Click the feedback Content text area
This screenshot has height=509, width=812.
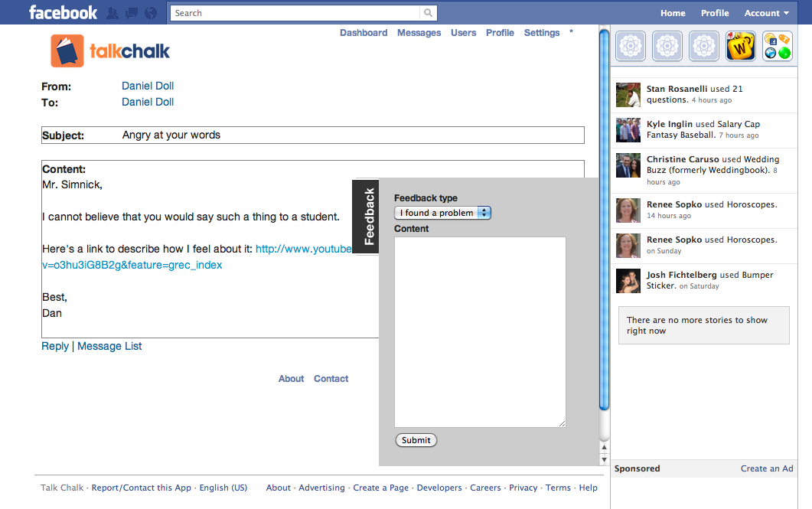(x=480, y=332)
